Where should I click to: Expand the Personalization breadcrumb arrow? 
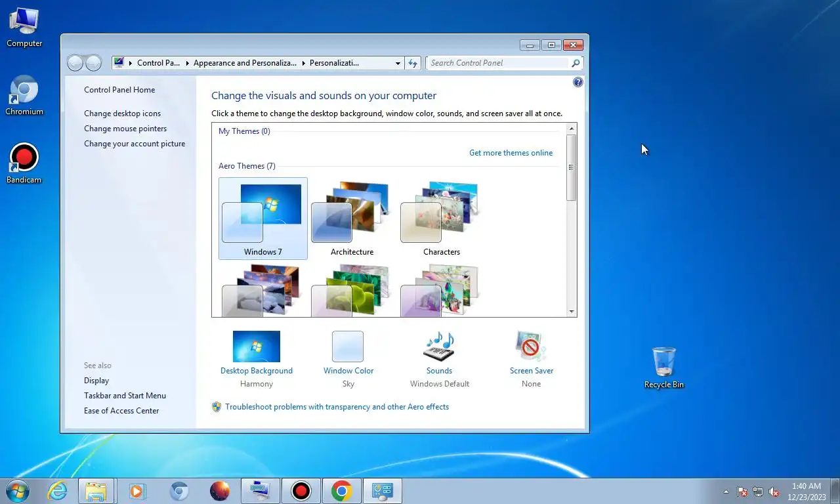[304, 63]
